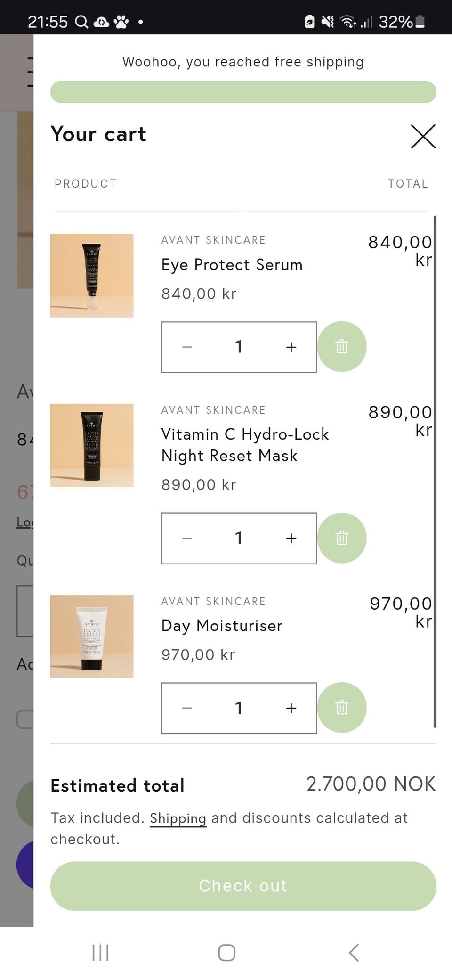Increase Night Reset Mask quantity
452x980 pixels.
[x=291, y=538]
